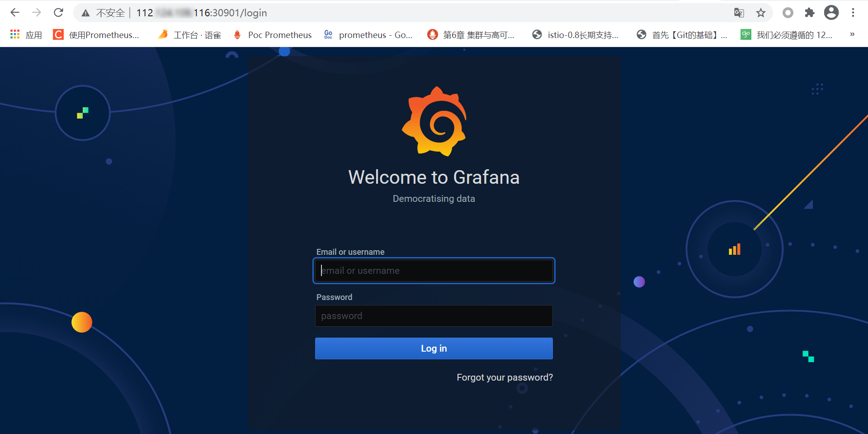Viewport: 868px width, 434px height.
Task: Open the browser three-dot menu
Action: [x=853, y=13]
